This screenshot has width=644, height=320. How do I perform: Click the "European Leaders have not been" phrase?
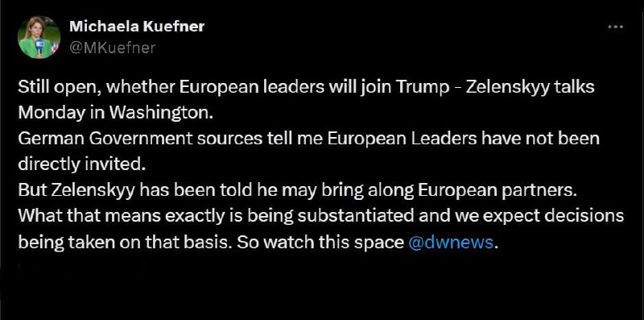[464, 139]
